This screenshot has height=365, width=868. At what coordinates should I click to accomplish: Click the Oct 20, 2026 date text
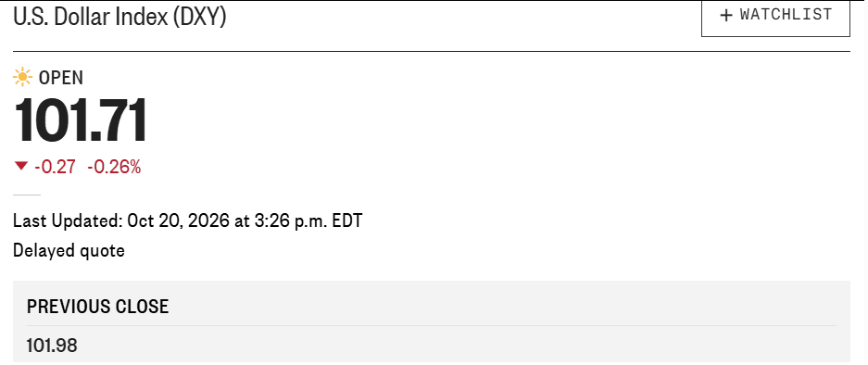(x=178, y=221)
